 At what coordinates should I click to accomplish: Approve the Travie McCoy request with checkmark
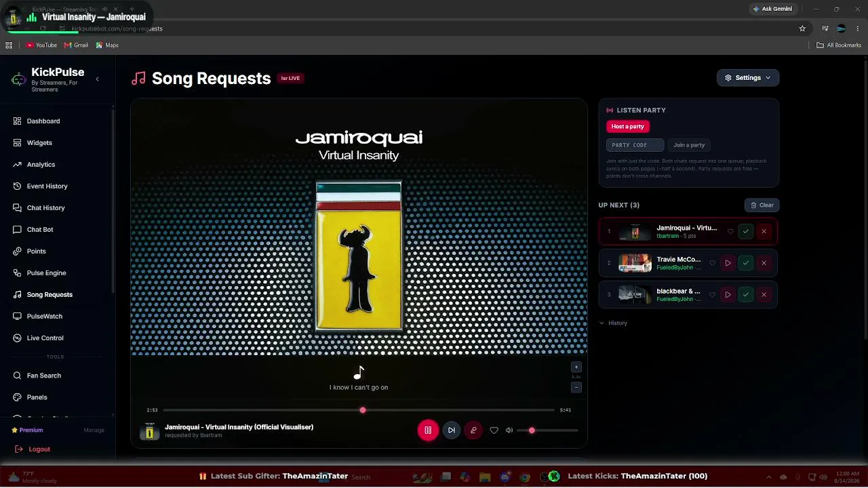click(746, 263)
